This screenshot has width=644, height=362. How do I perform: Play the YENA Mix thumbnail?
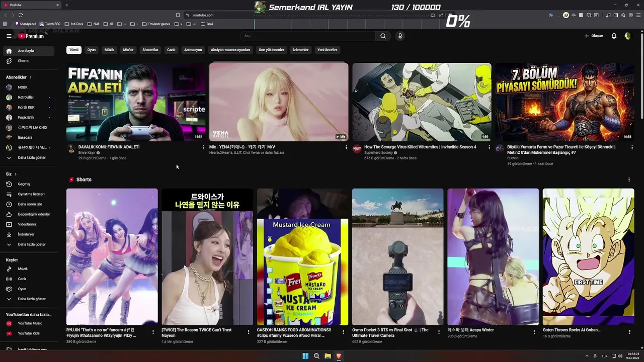click(x=279, y=102)
